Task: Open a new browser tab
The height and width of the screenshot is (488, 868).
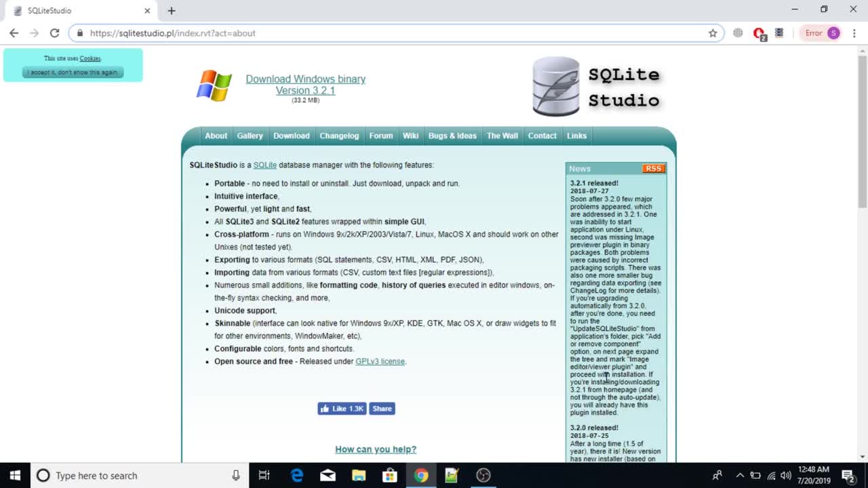Action: click(x=172, y=11)
